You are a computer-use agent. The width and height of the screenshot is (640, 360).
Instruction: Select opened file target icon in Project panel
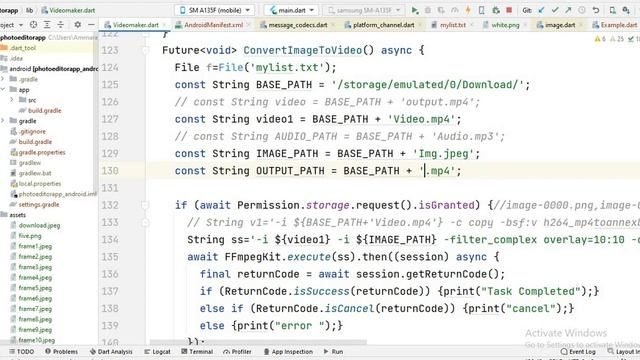(x=33, y=25)
